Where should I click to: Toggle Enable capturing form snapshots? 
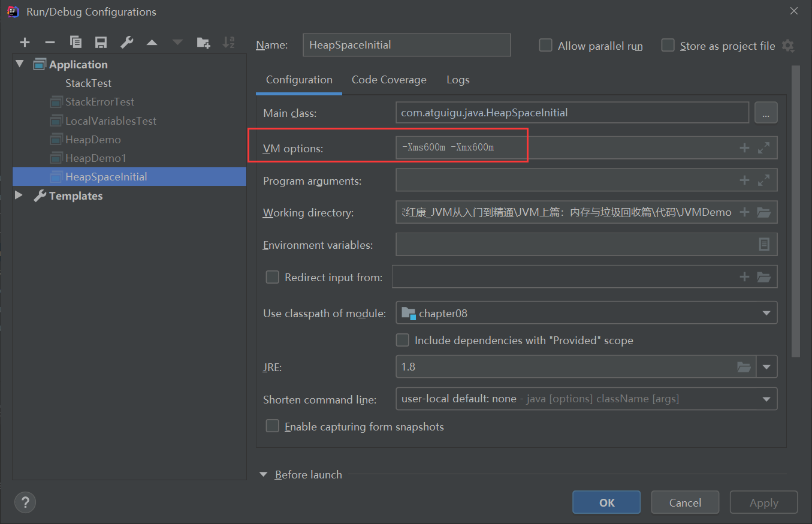tap(273, 426)
